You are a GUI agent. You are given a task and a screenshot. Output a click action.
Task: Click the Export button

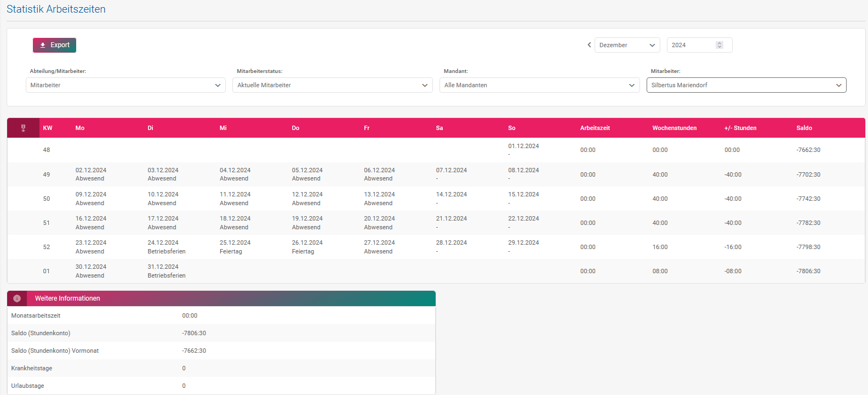[54, 45]
